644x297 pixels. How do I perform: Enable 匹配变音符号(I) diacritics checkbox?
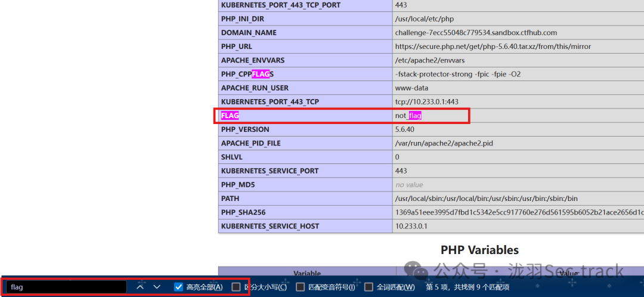(300, 287)
